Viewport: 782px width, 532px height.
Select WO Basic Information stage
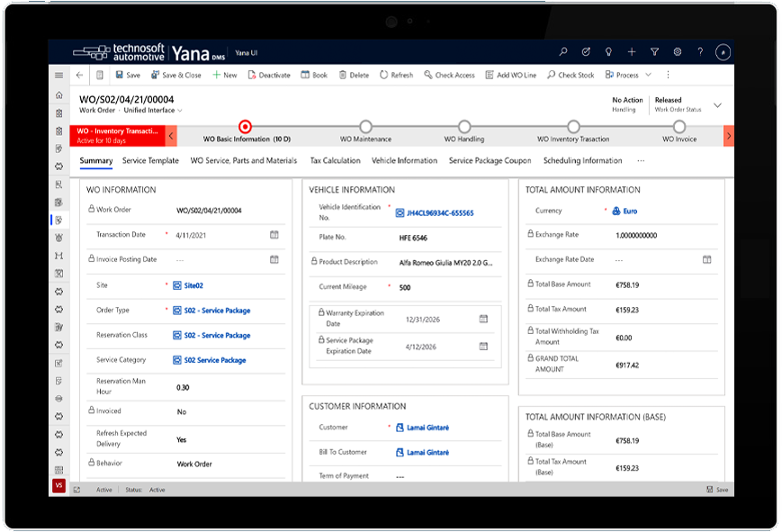[245, 127]
